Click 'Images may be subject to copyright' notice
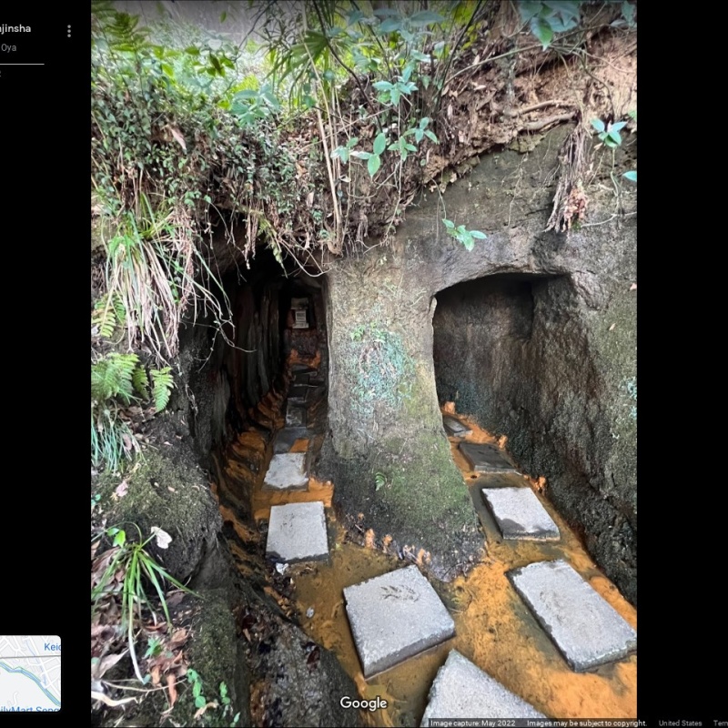 [586, 723]
